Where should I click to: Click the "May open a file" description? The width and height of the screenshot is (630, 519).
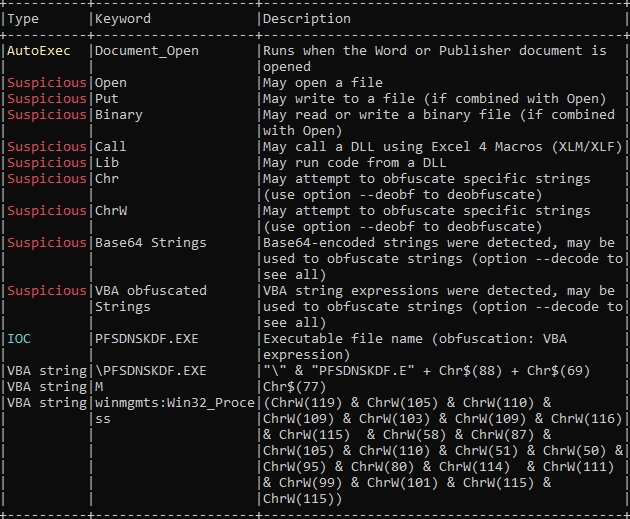pos(322,82)
